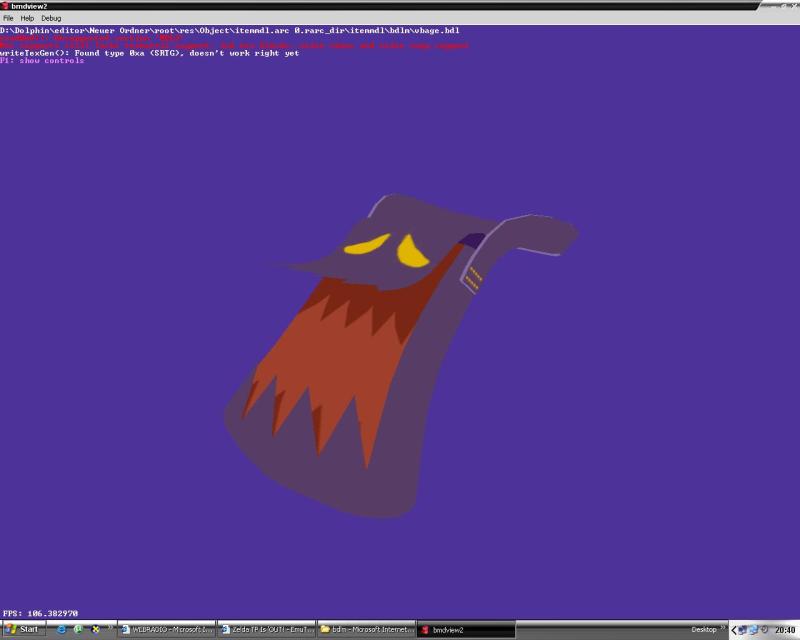Click the 'F1: show controls' hint text
The width and height of the screenshot is (800, 640).
(x=42, y=60)
